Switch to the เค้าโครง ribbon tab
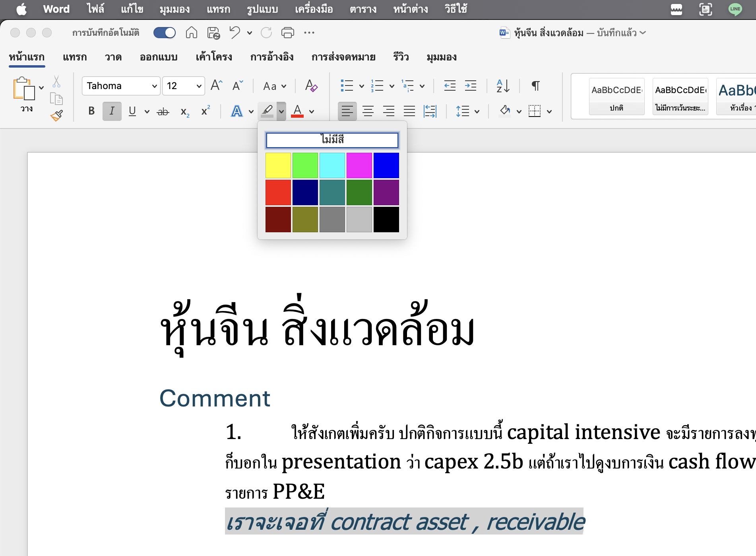The width and height of the screenshot is (756, 556). (214, 57)
